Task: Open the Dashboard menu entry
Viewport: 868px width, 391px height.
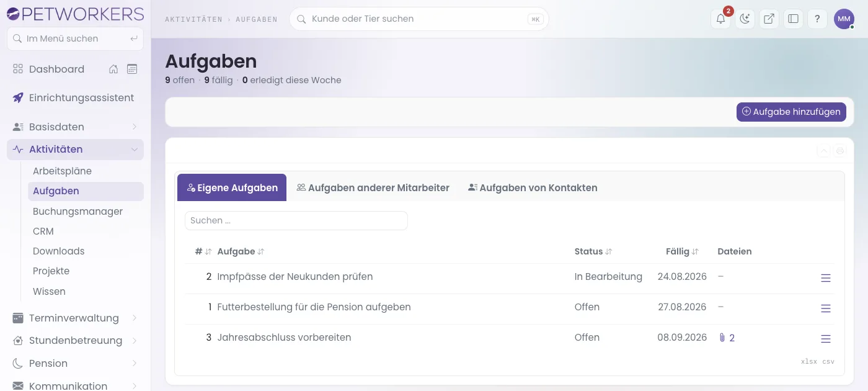Action: click(56, 69)
